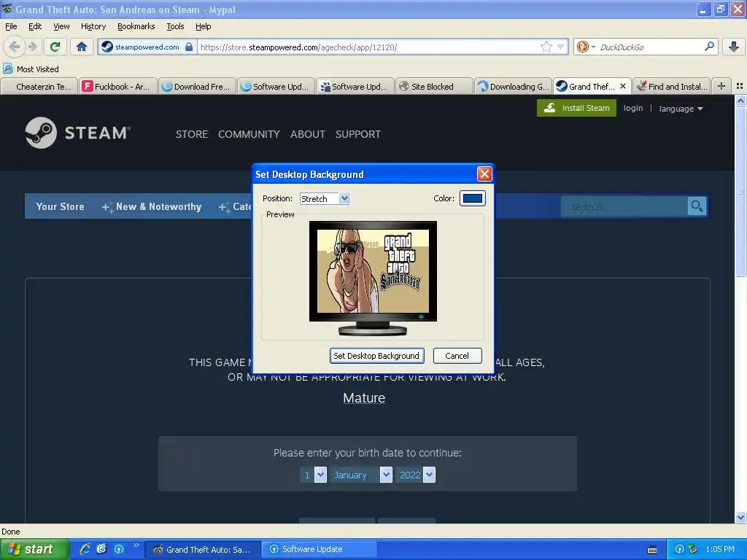Open the View menu

(61, 26)
